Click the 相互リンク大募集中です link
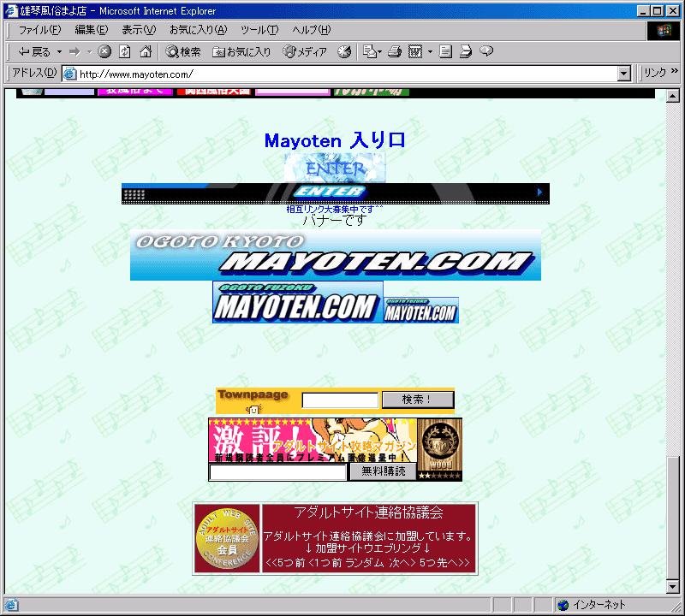685x616 pixels. [335, 209]
